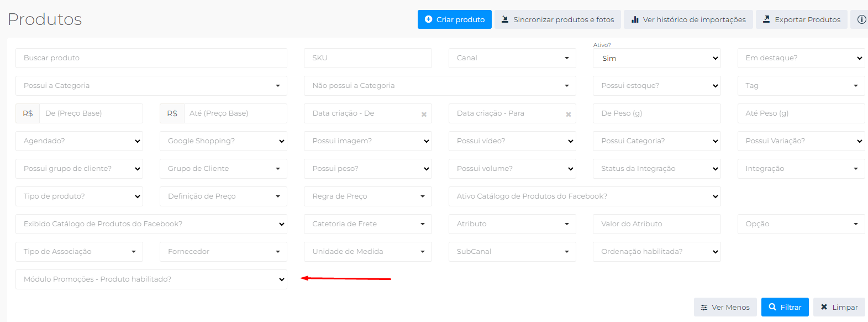The width and height of the screenshot is (868, 322).
Task: Reset filters with the Limpar button
Action: pos(839,307)
